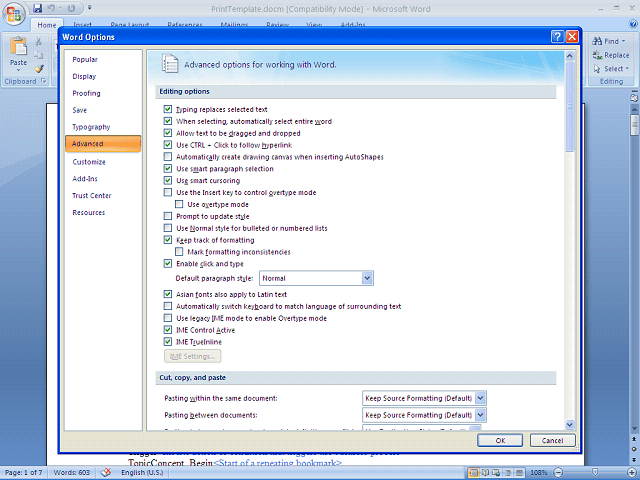Toggle Use CTRL + Click to follow hyperlink

tap(168, 144)
